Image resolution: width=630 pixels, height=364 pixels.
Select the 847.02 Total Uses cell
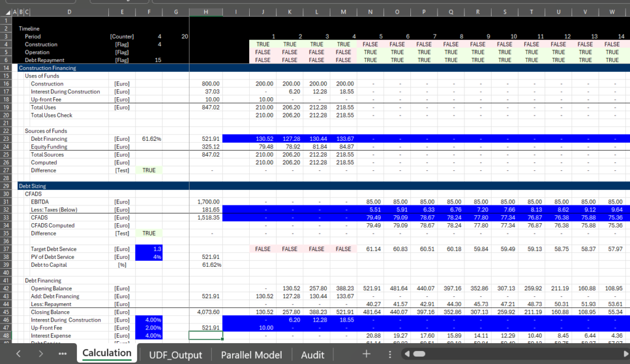(x=205, y=107)
